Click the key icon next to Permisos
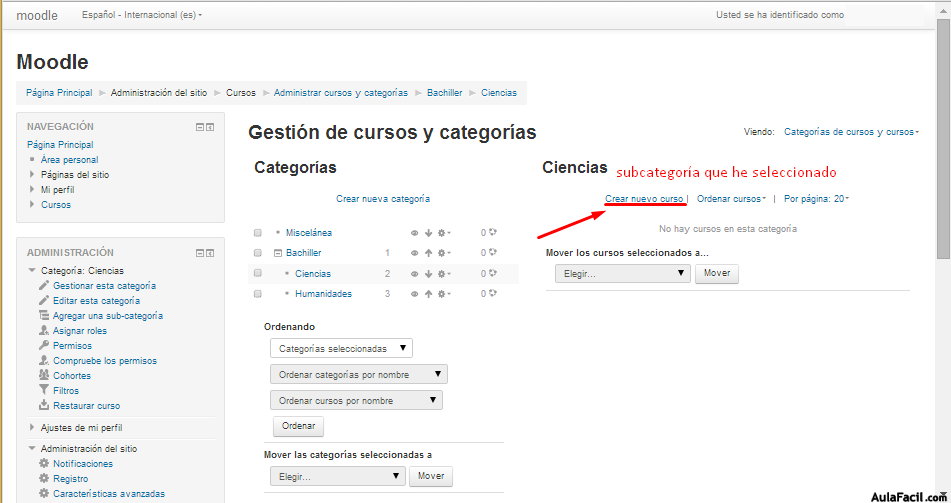 click(x=44, y=345)
